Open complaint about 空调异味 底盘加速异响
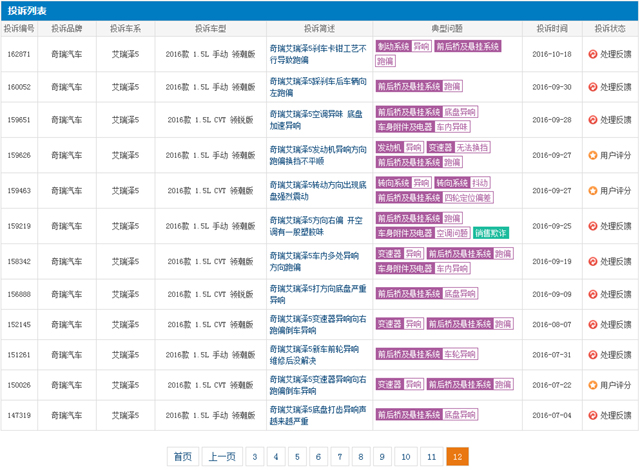 click(316, 120)
